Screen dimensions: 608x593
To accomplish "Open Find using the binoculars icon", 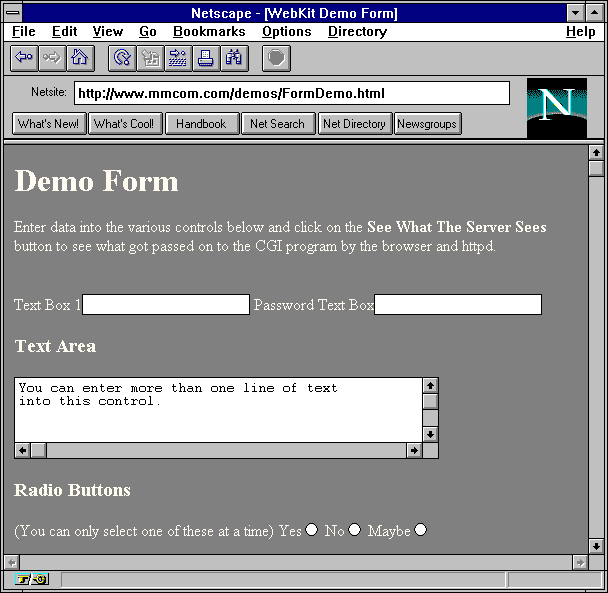I will click(x=234, y=58).
